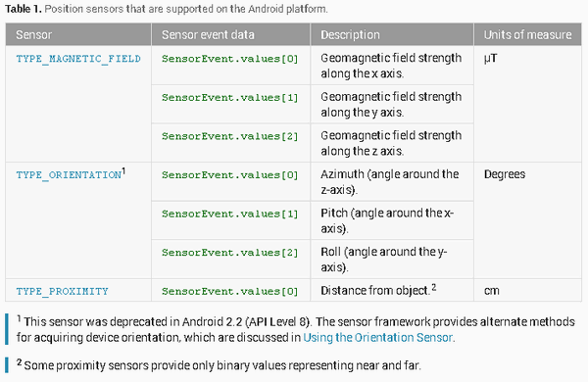Viewport: 588px width, 382px height.
Task: Click the Units of measure column header
Action: point(527,34)
